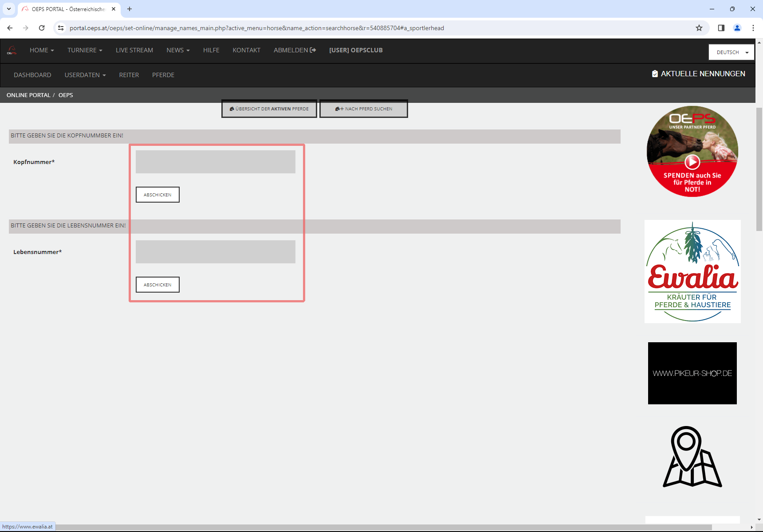The image size is (763, 532).
Task: Click the map location pin icon
Action: pos(692,457)
